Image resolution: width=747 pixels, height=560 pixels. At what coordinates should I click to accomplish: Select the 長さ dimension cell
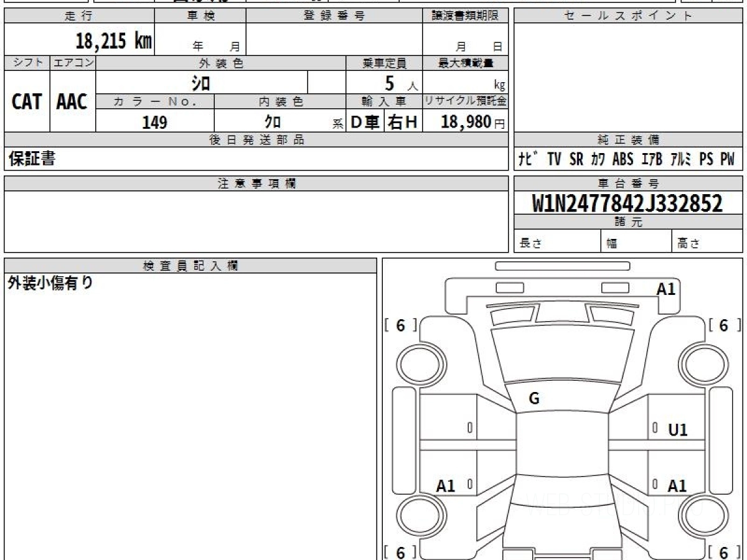(x=557, y=241)
